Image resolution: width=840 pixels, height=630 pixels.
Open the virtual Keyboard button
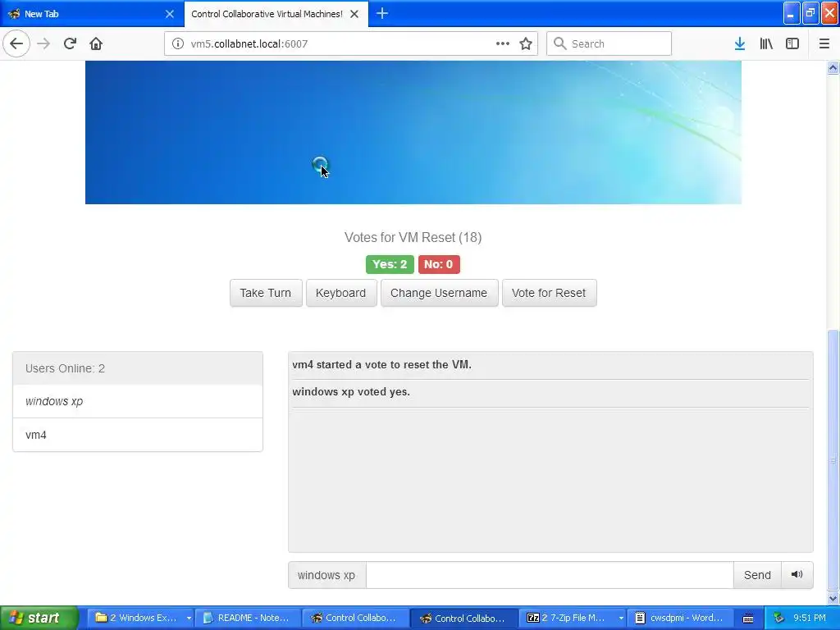point(341,293)
